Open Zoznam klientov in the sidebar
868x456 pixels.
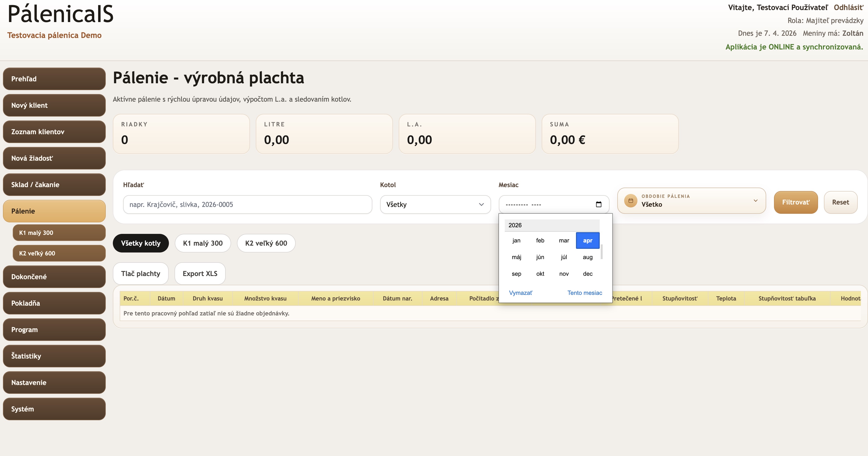click(x=54, y=132)
